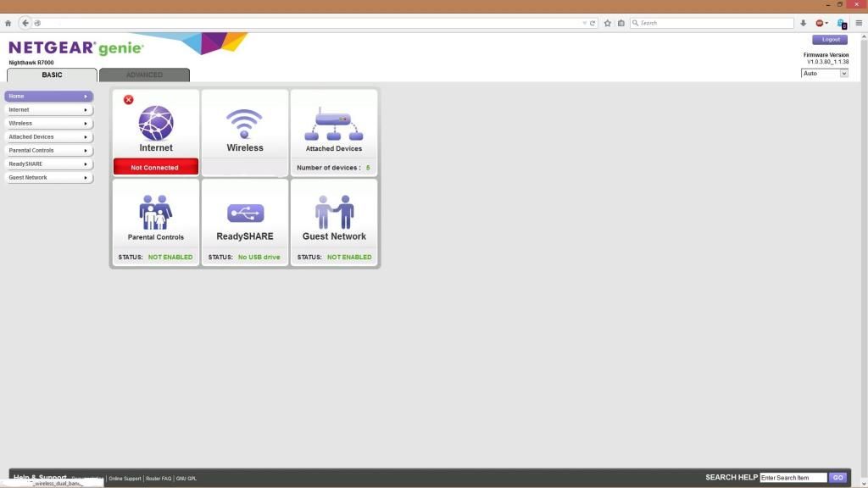
Task: Click the NETGEAR genie logo
Action: click(x=75, y=48)
